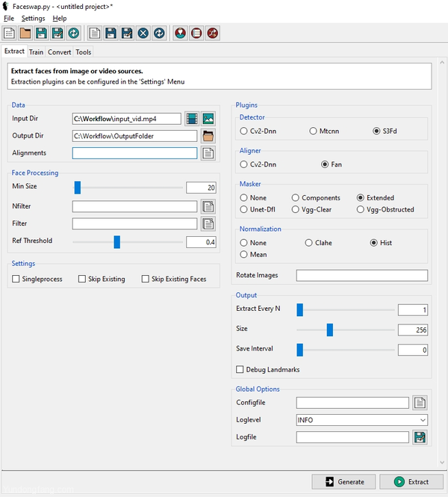Click the red Train stack icon in toolbar
The image size is (448, 497).
pos(196,33)
